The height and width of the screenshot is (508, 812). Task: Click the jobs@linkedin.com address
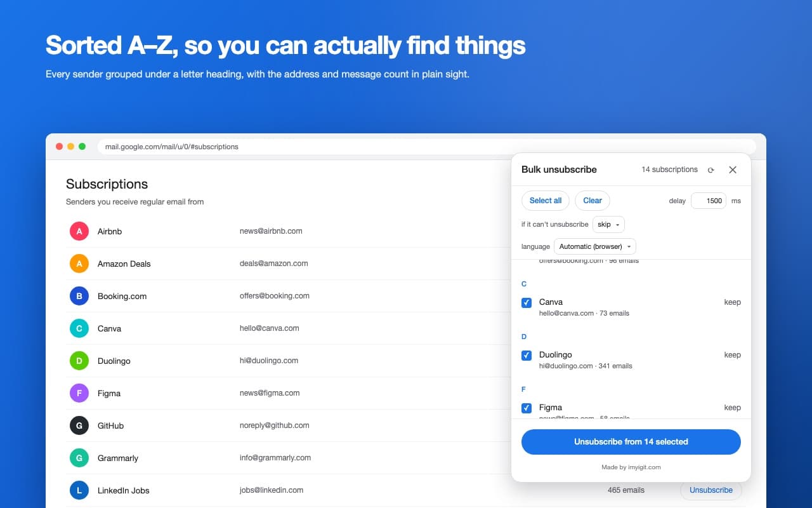(272, 490)
